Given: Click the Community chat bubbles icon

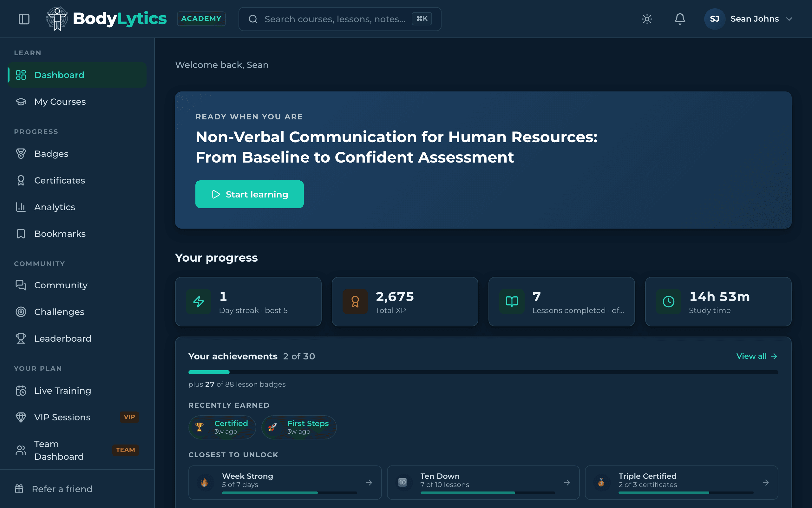Looking at the screenshot, I should point(21,285).
